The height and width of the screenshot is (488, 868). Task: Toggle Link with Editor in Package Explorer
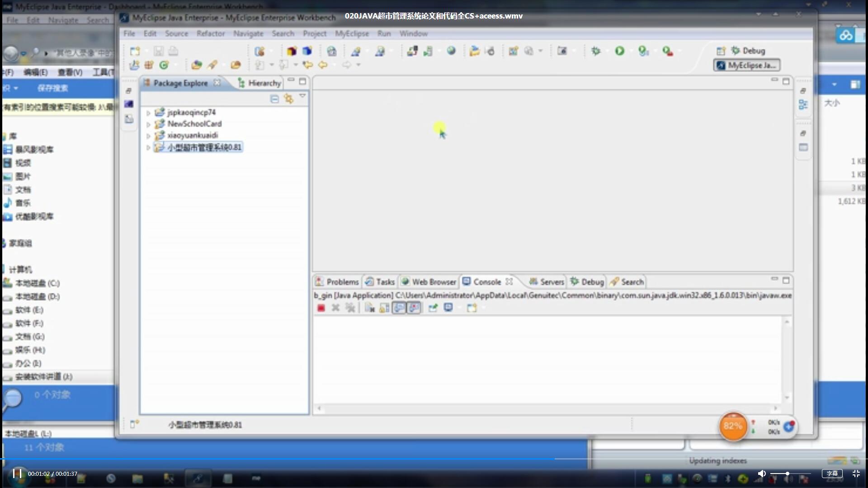(x=288, y=99)
